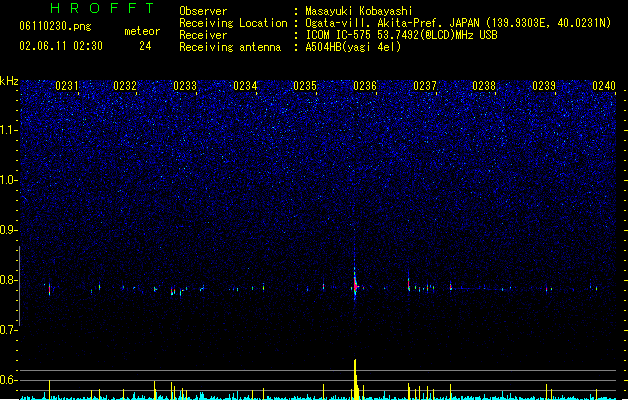Click the kHz axis unit label
The height and width of the screenshot is (400, 629).
[x=9, y=81]
